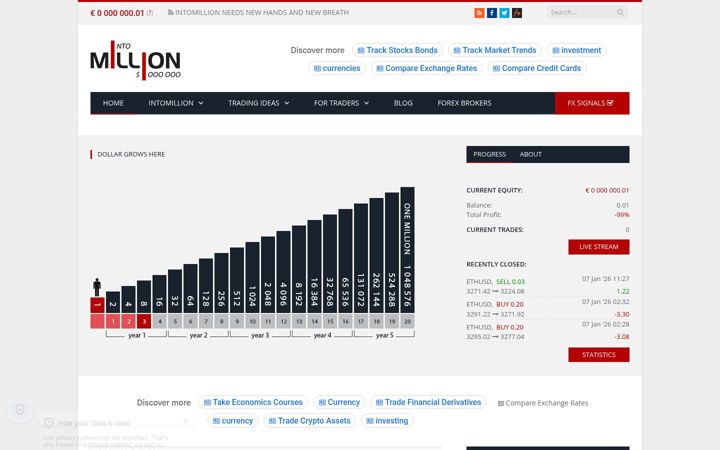The width and height of the screenshot is (720, 450).
Task: Open Trade Financial Derivatives link
Action: click(x=428, y=402)
